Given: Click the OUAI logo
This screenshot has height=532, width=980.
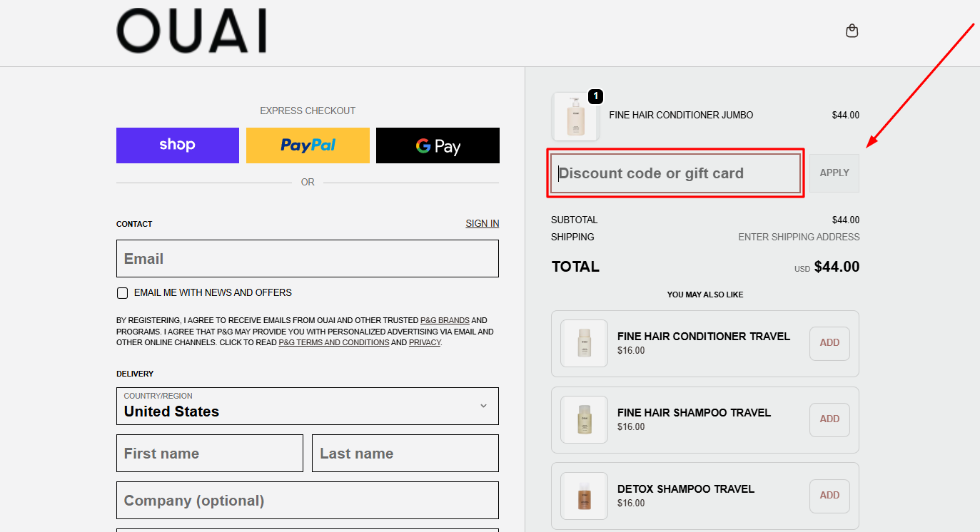Looking at the screenshot, I should point(191,31).
